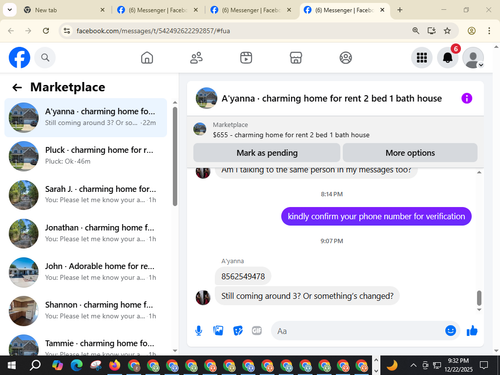Go to Facebook Home icon
The width and height of the screenshot is (500, 375).
[x=147, y=58]
